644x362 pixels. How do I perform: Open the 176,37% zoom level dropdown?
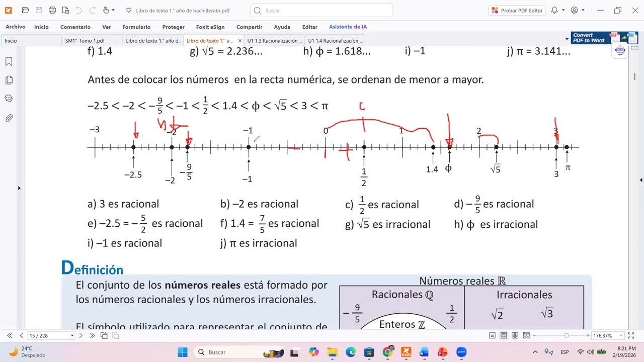(620, 335)
